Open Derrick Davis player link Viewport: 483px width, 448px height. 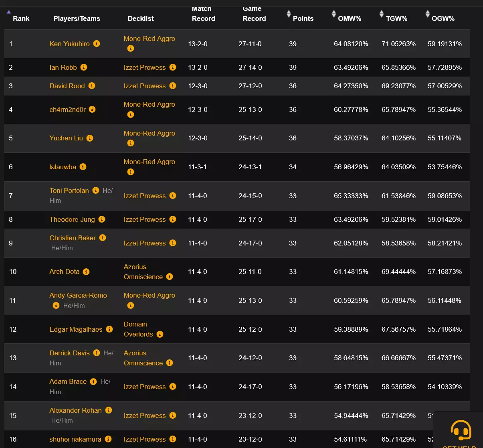pos(70,353)
